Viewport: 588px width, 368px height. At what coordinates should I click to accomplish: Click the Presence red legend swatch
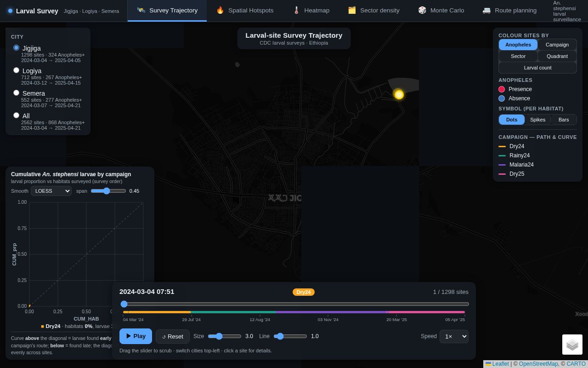[502, 89]
